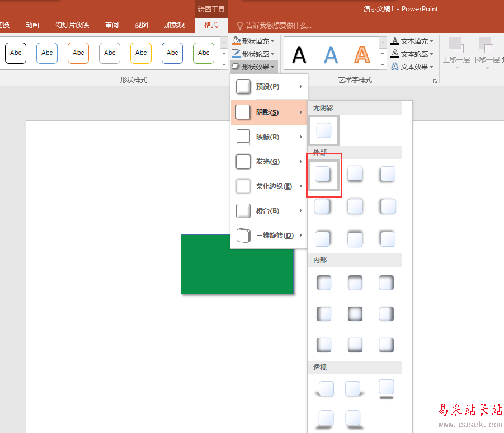Apply the light blue outline Abc shape style

[47, 53]
